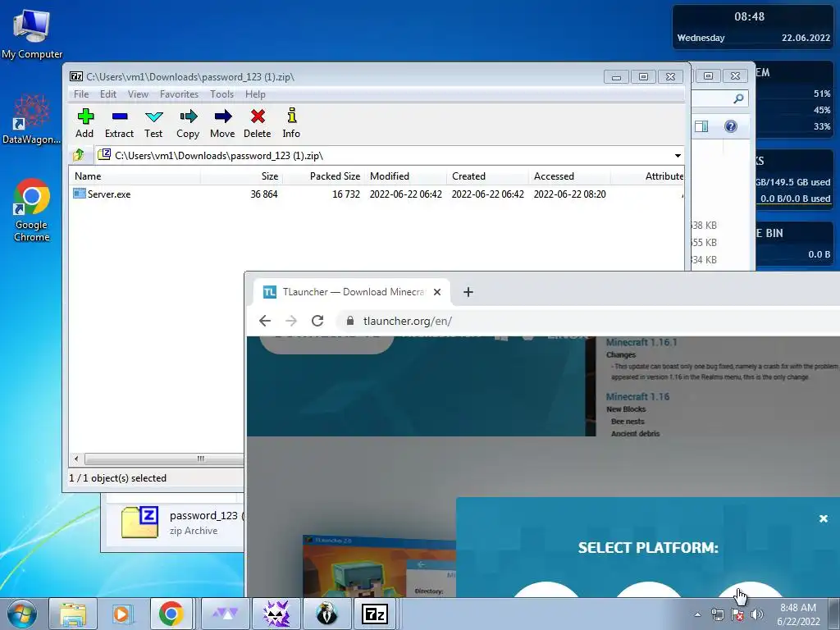Click the purple cat-face taskbar icon
Image resolution: width=840 pixels, height=630 pixels.
point(276,614)
